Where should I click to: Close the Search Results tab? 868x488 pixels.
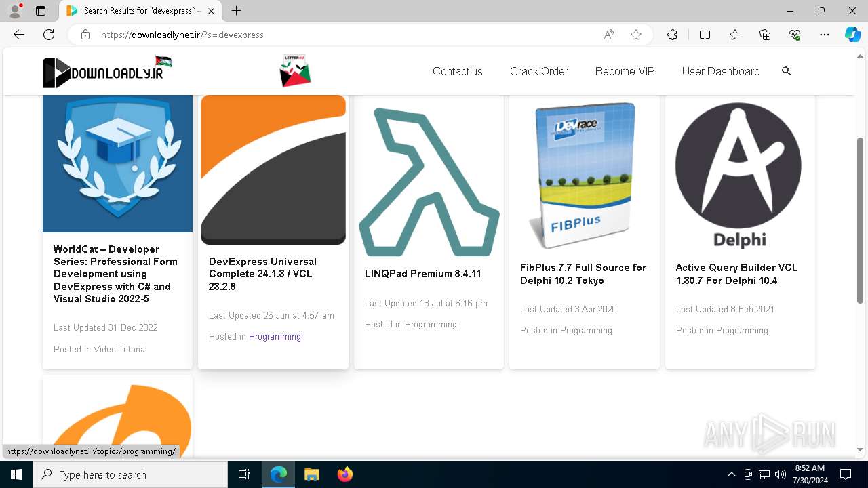pyautogui.click(x=212, y=11)
